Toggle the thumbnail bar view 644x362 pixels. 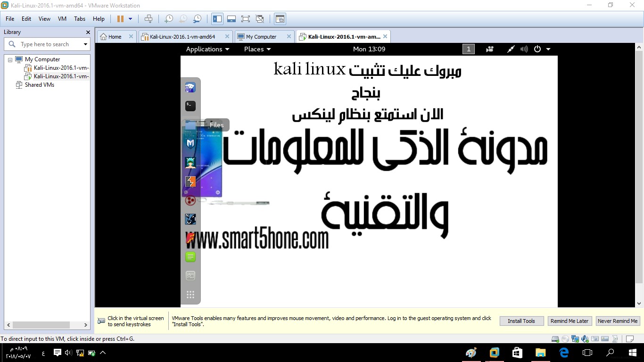pyautogui.click(x=231, y=19)
